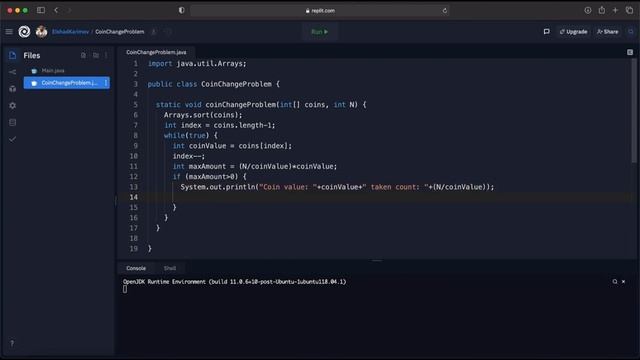Viewport: 640px width, 360px height.
Task: Open the user avatar profile
Action: [41, 31]
